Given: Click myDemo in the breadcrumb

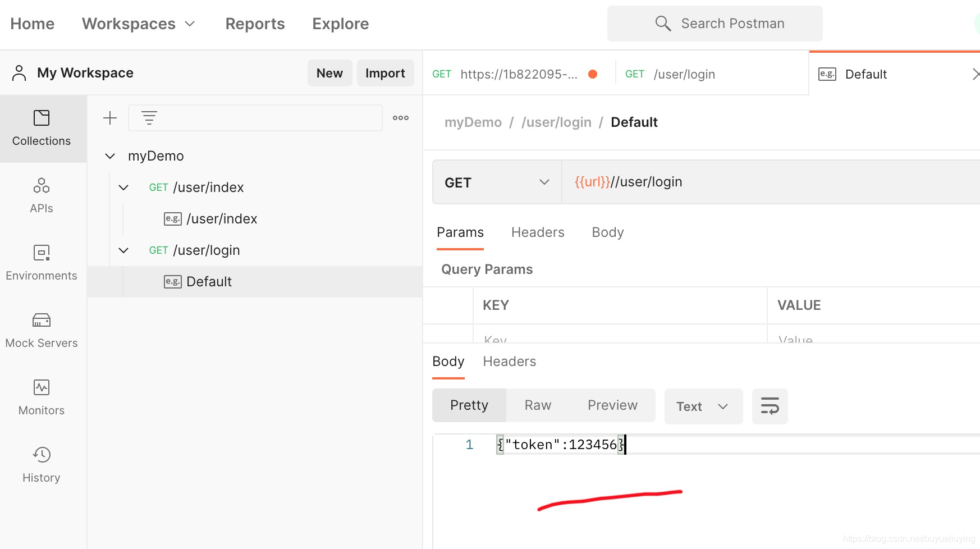Looking at the screenshot, I should (473, 122).
